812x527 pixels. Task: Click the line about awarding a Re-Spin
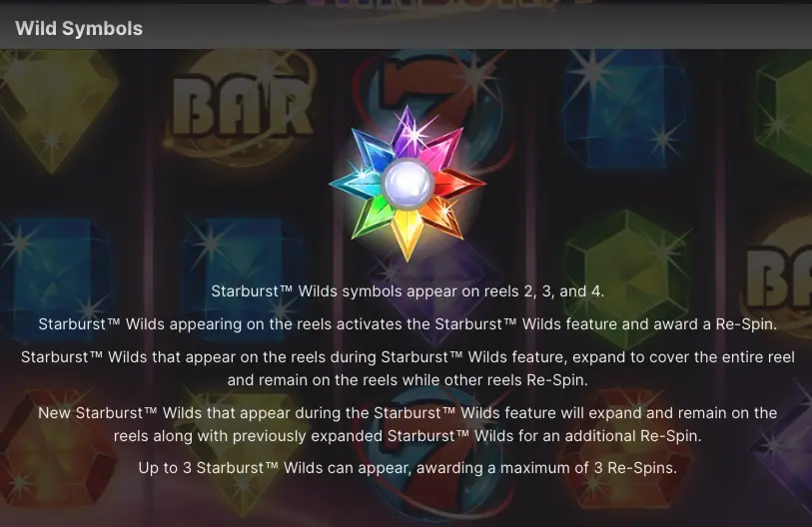(x=407, y=324)
